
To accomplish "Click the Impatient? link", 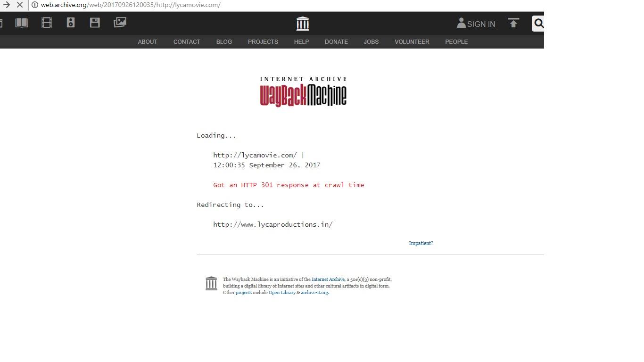I will pyautogui.click(x=421, y=243).
